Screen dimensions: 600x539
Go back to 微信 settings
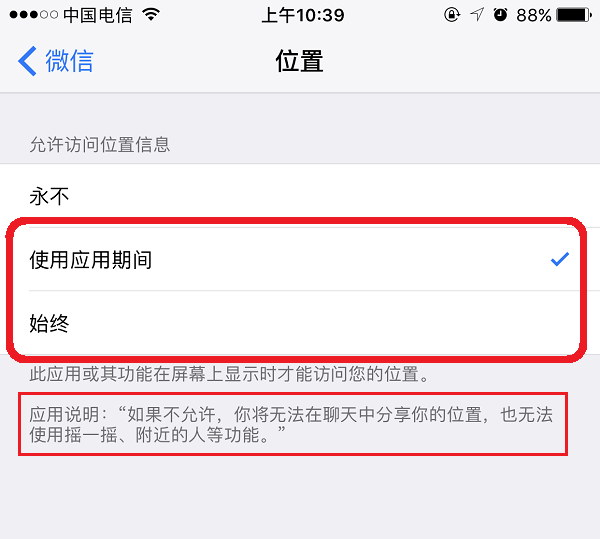click(x=55, y=61)
